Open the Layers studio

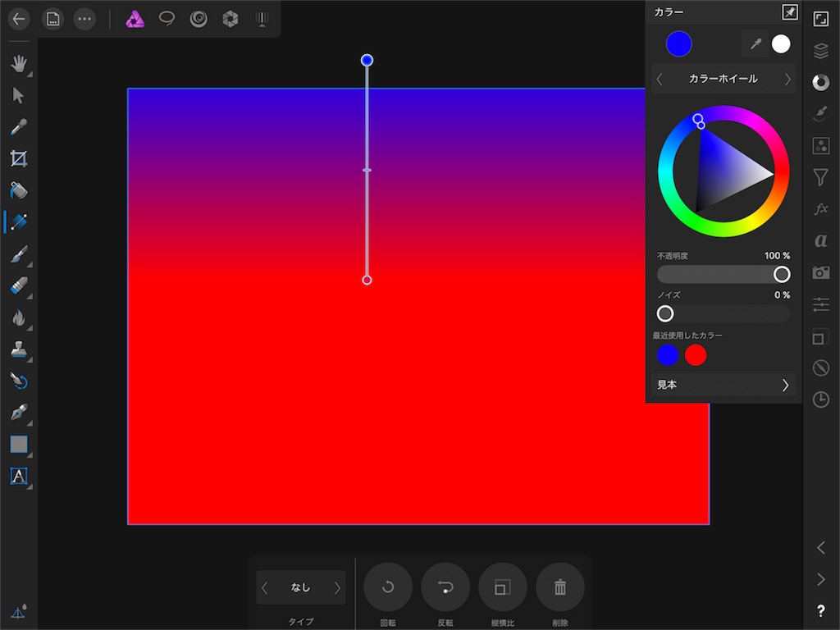(x=820, y=51)
